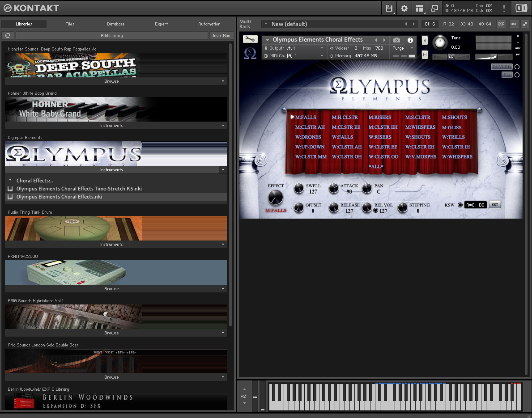Open the NI logo about icon
This screenshot has width=532, height=418.
pos(521,8)
